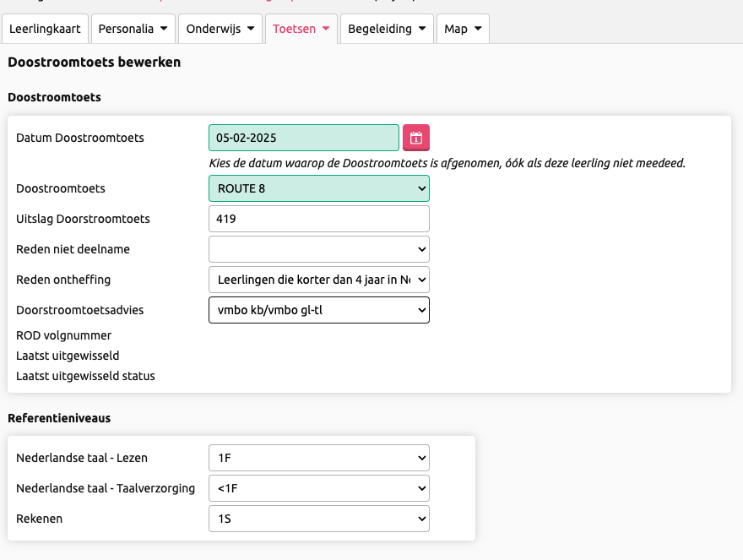Click the 'Referentieniveaus' section heading
This screenshot has width=743, height=560.
(59, 418)
